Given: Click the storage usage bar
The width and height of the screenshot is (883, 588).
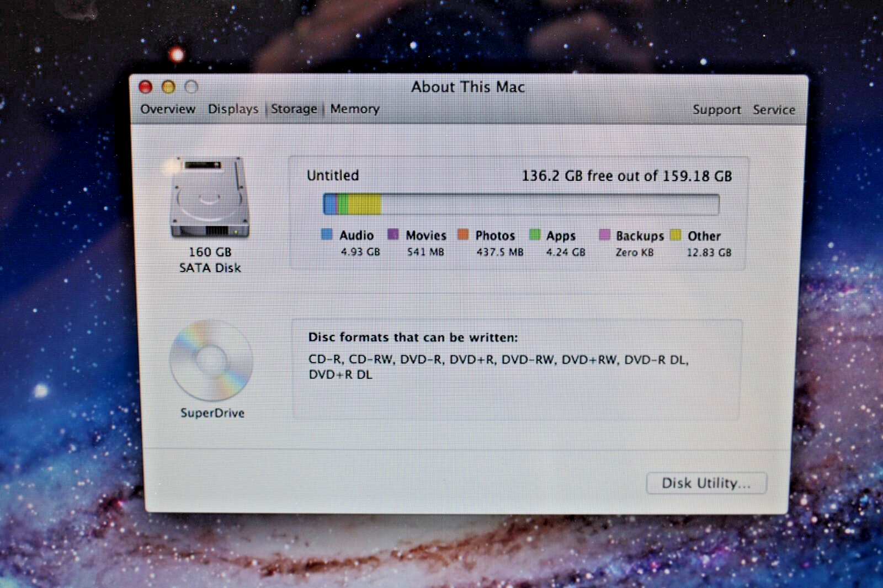Looking at the screenshot, I should point(521,204).
